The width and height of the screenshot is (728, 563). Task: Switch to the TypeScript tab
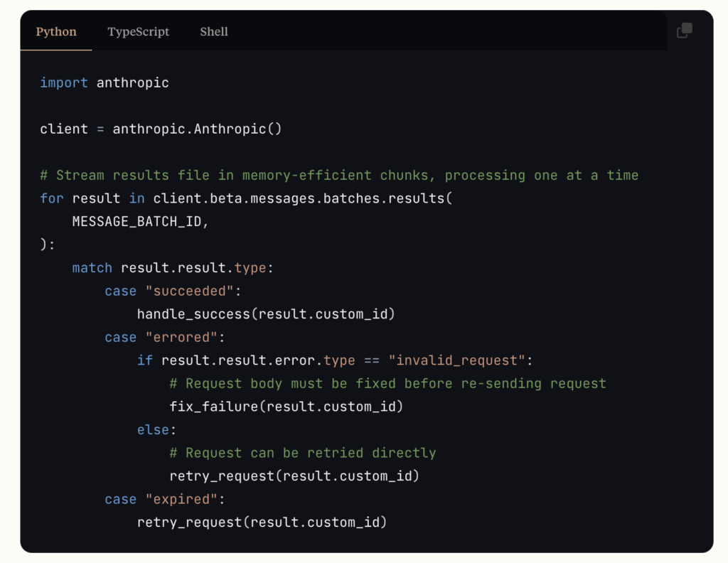pyautogui.click(x=138, y=31)
